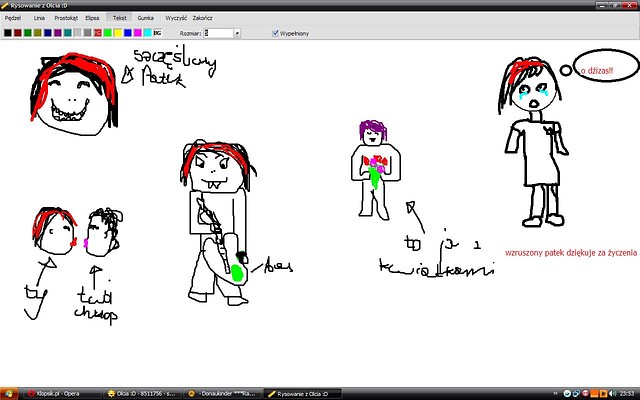Clear the canvas with Wyczyść

176,18
